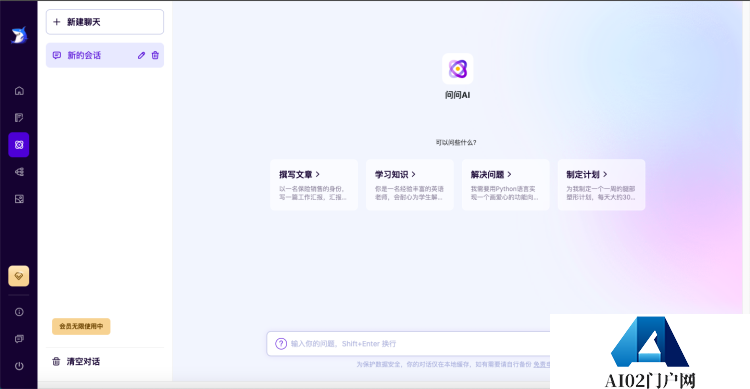Viewport: 750px width, 389px height.
Task: Click the power logout icon
Action: (x=19, y=366)
